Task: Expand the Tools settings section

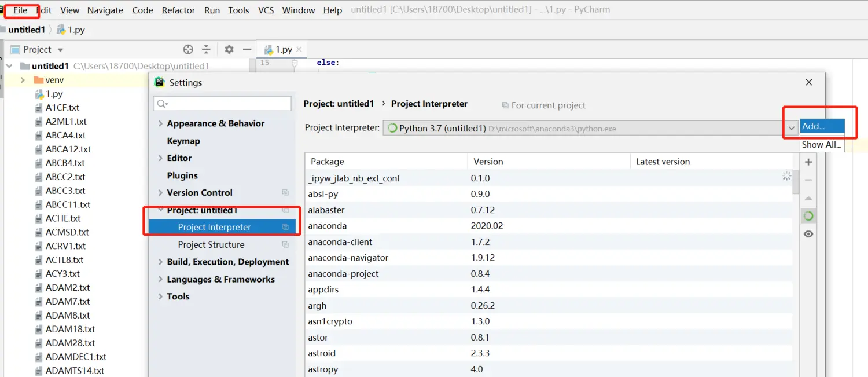Action: click(x=161, y=297)
